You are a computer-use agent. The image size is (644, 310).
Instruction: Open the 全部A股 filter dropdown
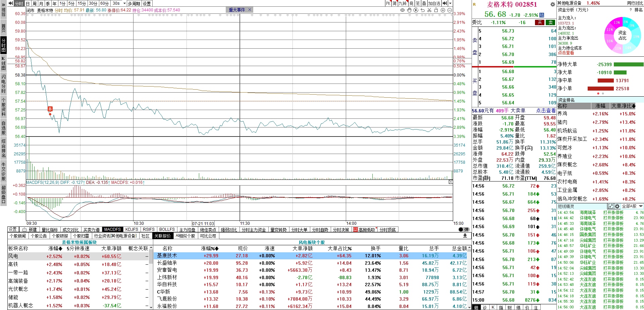[x=632, y=206]
